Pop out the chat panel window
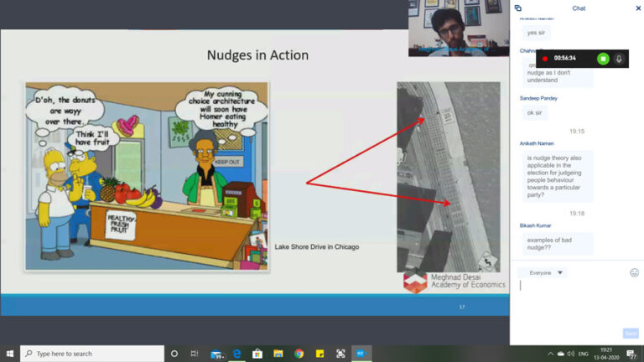644x362 pixels. 518,8
